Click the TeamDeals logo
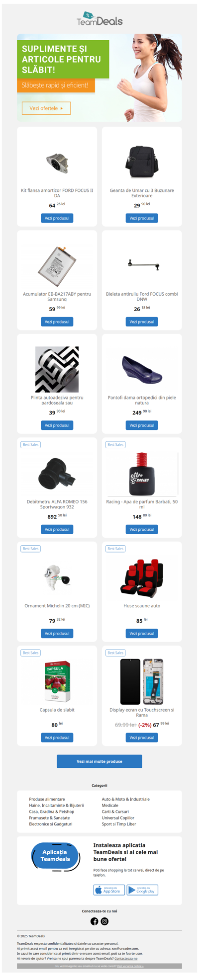 tap(99, 19)
